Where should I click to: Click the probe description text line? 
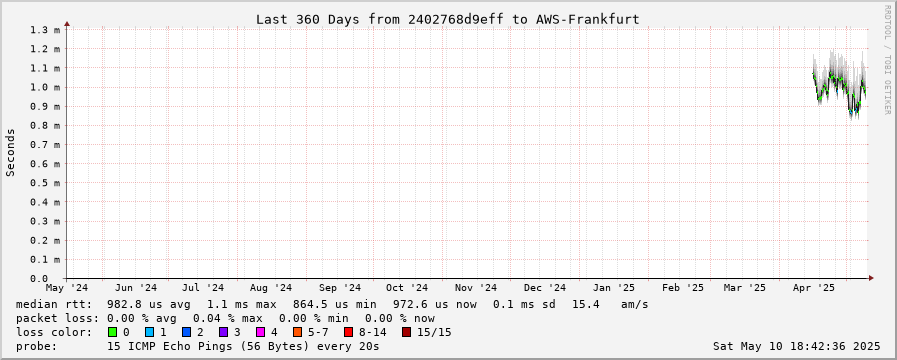[197, 346]
